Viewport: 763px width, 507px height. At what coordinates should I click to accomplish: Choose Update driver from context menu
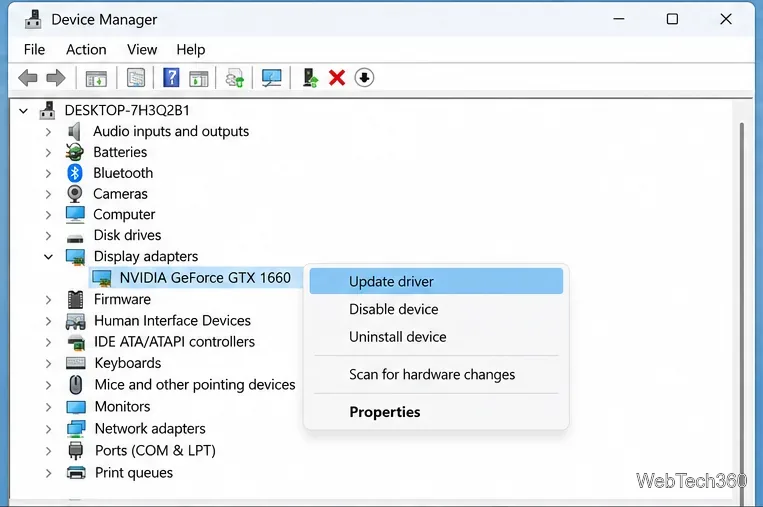(x=436, y=281)
